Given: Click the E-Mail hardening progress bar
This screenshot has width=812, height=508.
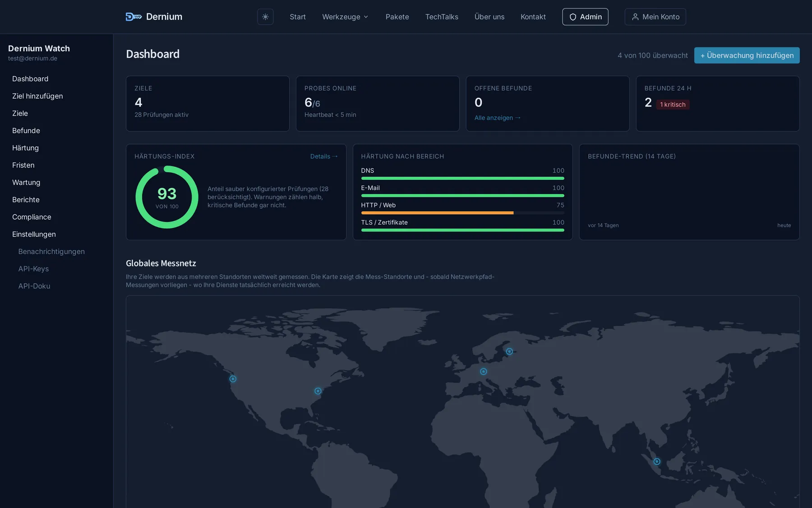Looking at the screenshot, I should [x=462, y=196].
